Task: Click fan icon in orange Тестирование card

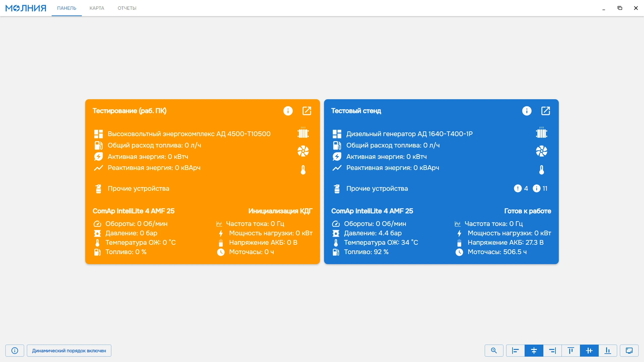Action: point(303,151)
